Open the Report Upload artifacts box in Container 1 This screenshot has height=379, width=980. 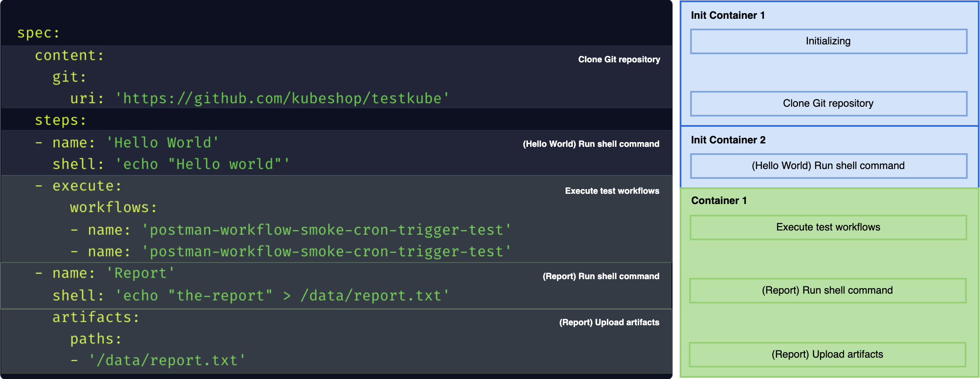pos(827,355)
